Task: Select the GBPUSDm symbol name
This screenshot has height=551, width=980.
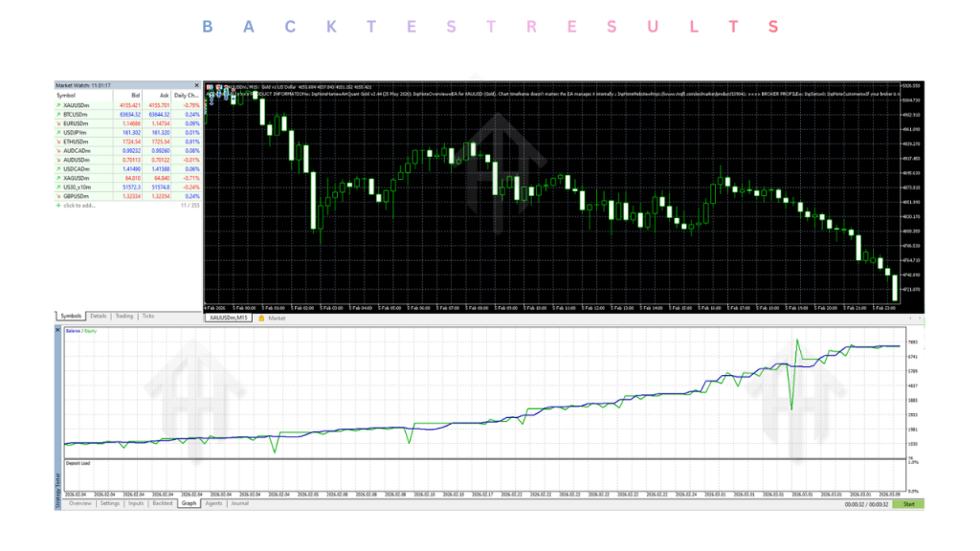Action: point(77,196)
